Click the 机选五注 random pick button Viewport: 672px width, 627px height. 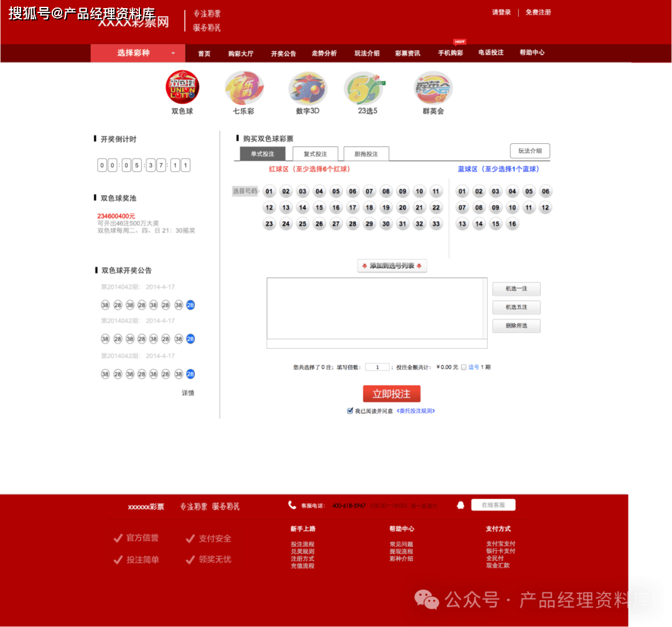pos(516,307)
